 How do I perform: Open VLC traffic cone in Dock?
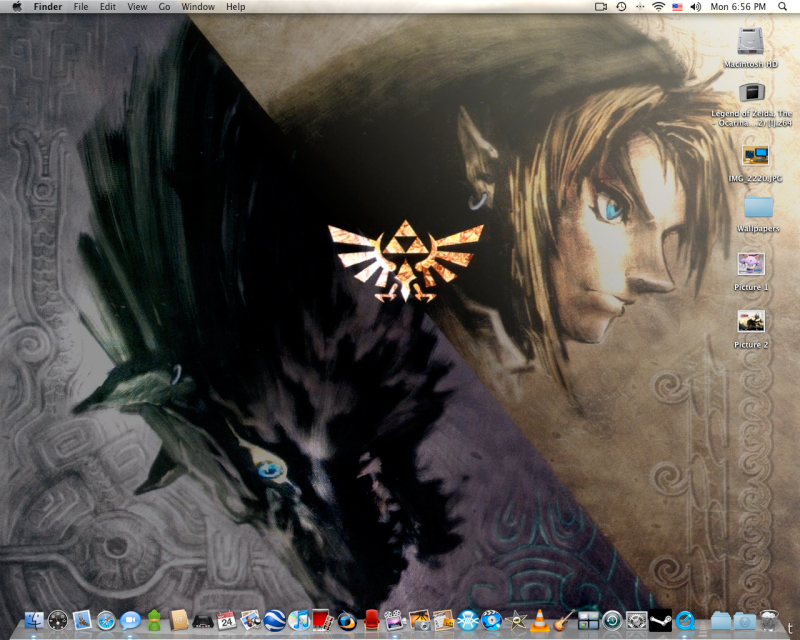540,621
